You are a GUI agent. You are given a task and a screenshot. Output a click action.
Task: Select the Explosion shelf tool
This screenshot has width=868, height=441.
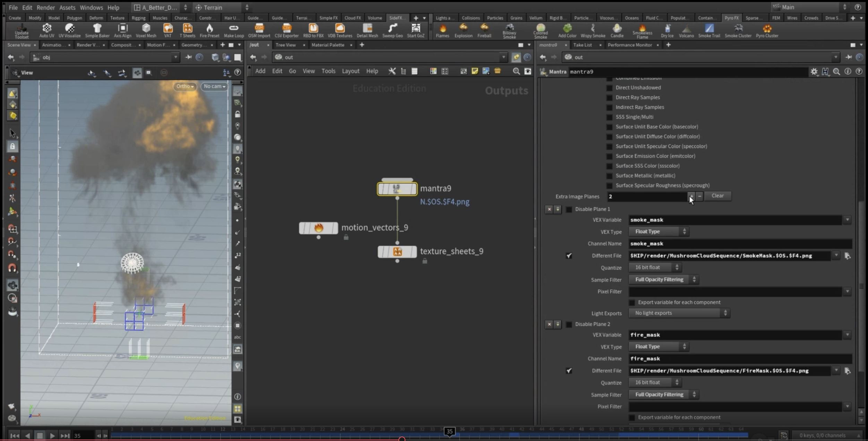[463, 31]
